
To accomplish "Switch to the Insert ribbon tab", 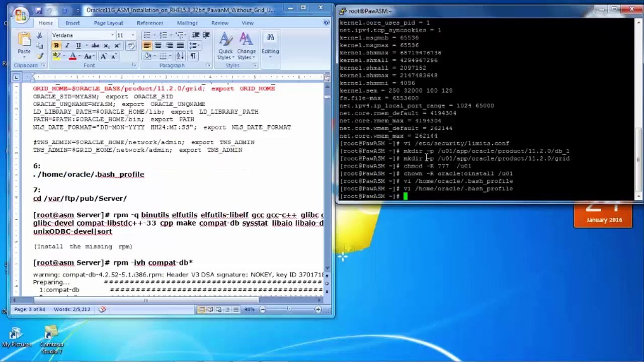I will (72, 23).
